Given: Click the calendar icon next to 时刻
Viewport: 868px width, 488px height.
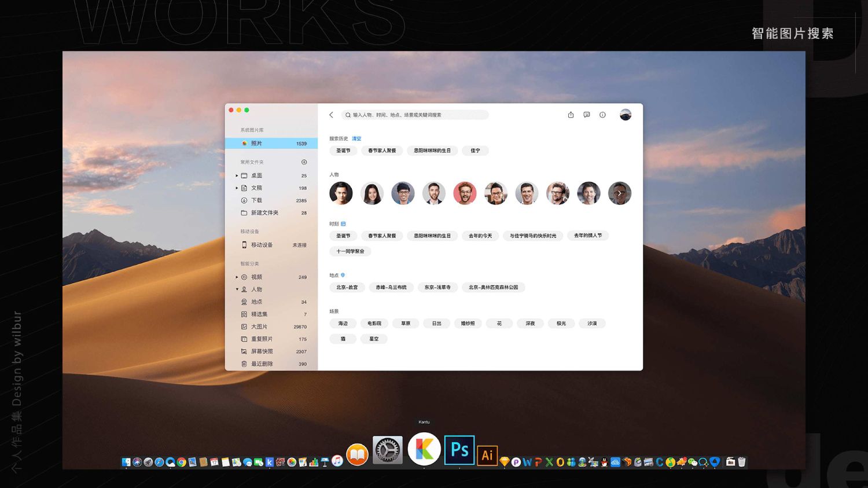Looking at the screenshot, I should [343, 224].
